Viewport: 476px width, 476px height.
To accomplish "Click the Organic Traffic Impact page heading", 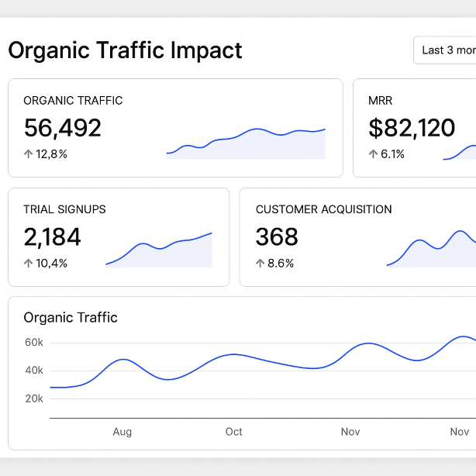I will pyautogui.click(x=125, y=50).
